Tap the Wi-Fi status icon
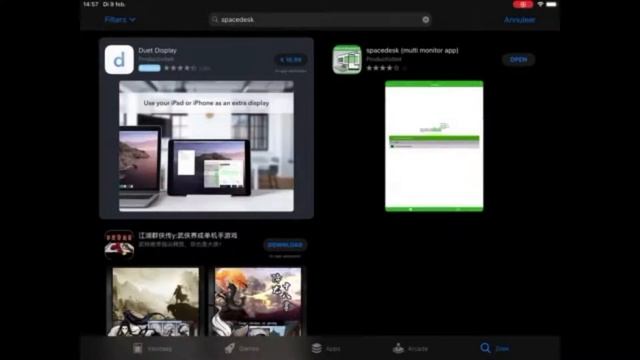This screenshot has height=360, width=640. pos(540,4)
